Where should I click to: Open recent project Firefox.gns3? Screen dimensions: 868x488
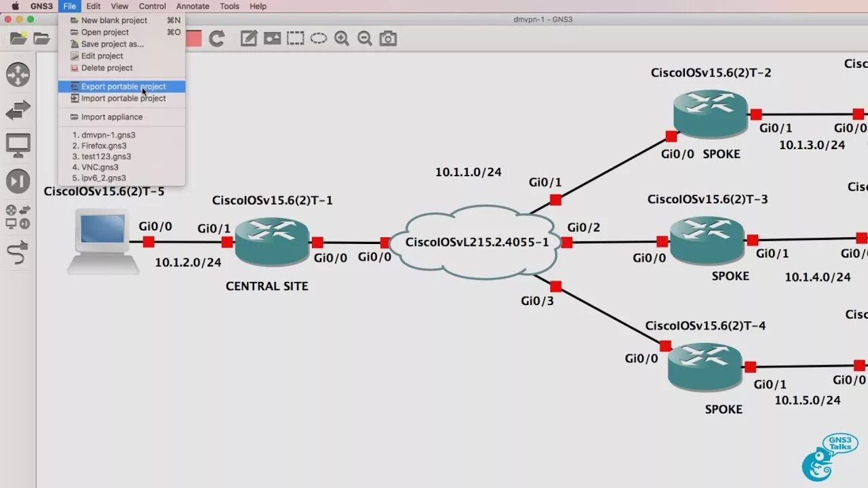[x=121, y=146]
